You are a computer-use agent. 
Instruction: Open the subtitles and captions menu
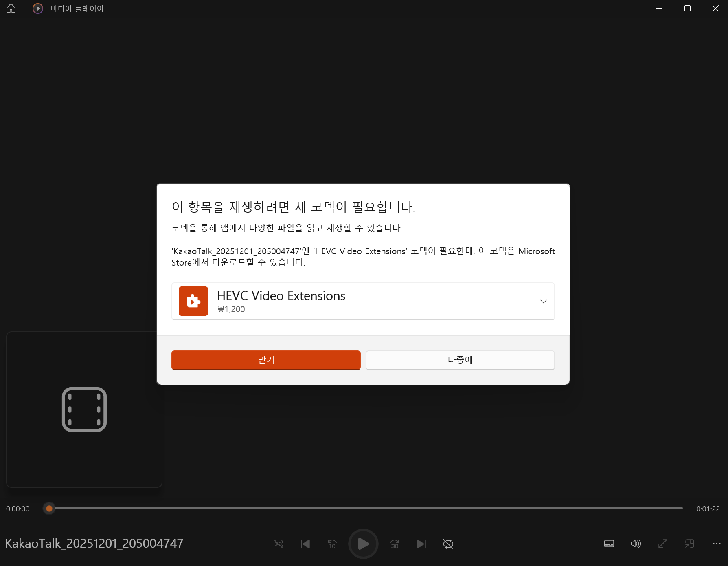point(609,544)
